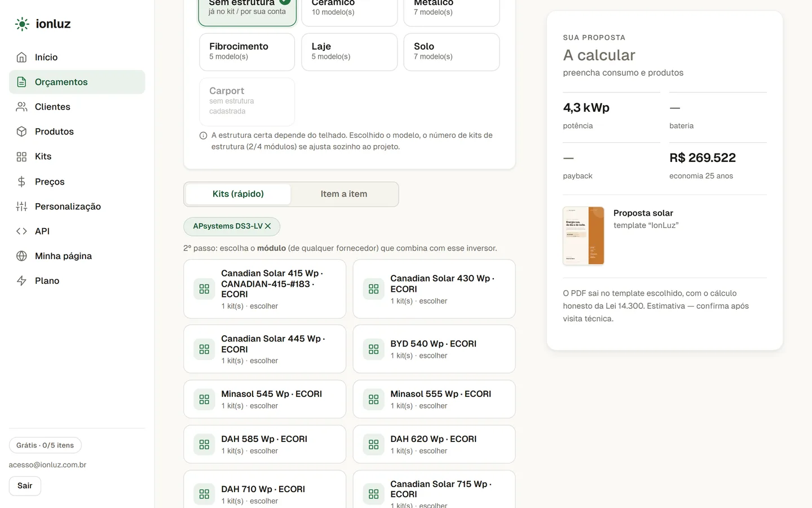This screenshot has height=508, width=812.
Task: Click the ionluz sun logo icon
Action: [22, 24]
